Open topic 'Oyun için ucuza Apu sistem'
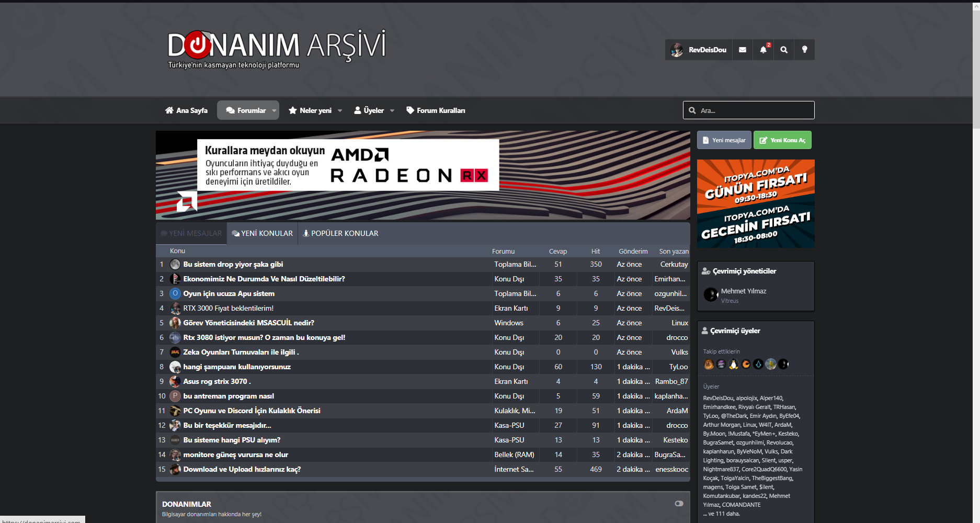Viewport: 980px width, 523px height. 229,293
